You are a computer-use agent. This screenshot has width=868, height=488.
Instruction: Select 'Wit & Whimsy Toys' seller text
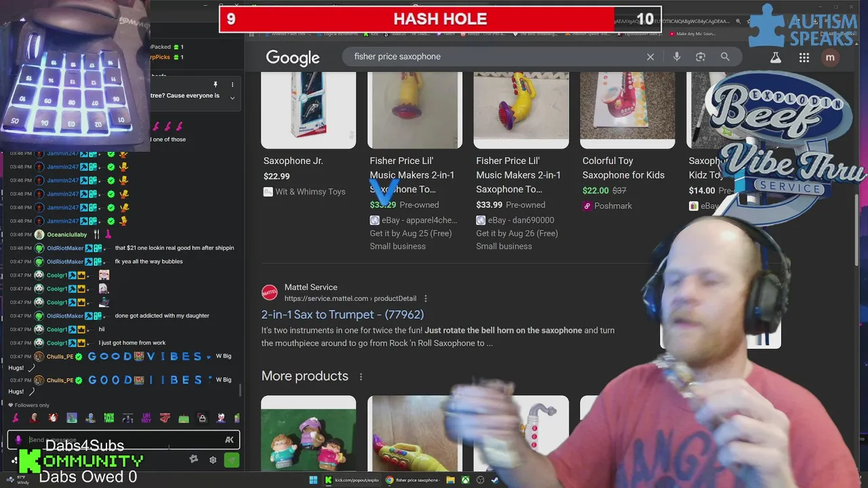coord(310,192)
